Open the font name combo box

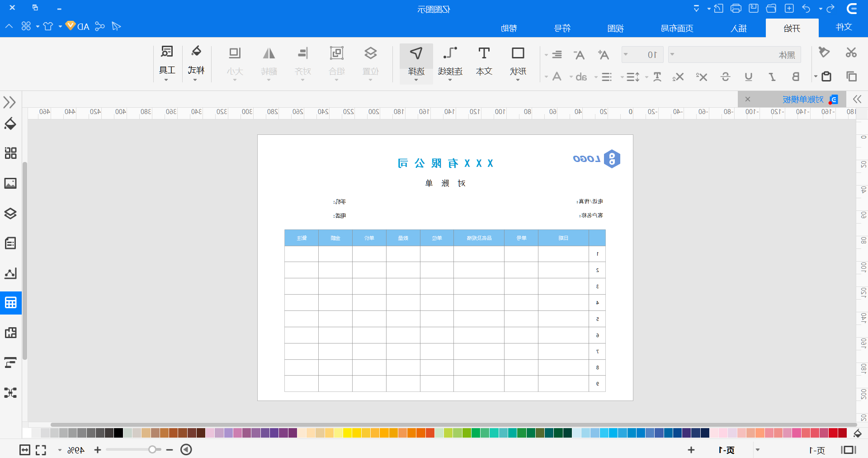[735, 55]
